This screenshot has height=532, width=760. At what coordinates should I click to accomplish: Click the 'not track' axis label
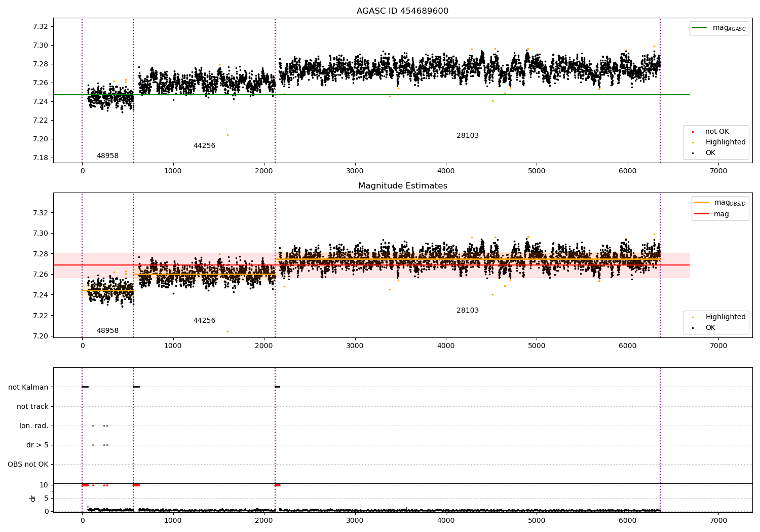pyautogui.click(x=32, y=407)
